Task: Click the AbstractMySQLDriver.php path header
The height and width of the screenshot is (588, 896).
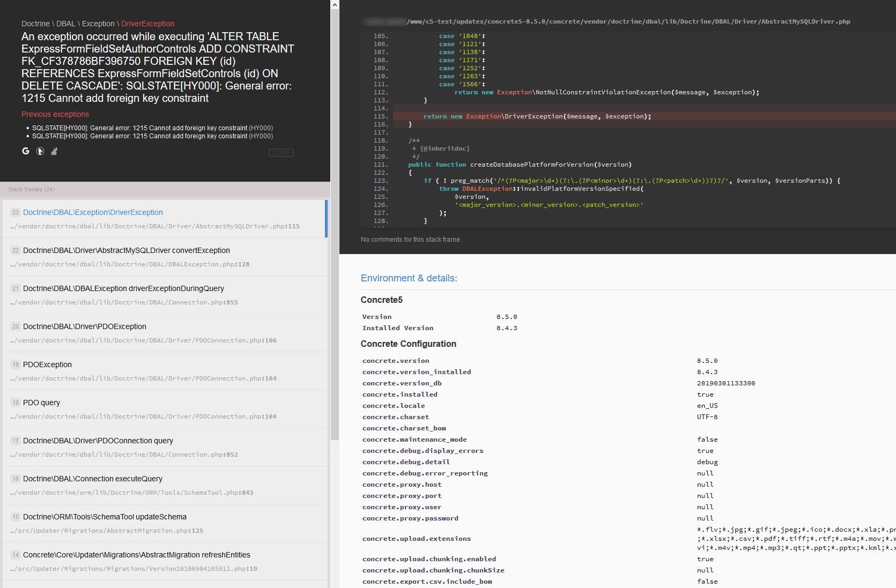Action: click(x=606, y=21)
